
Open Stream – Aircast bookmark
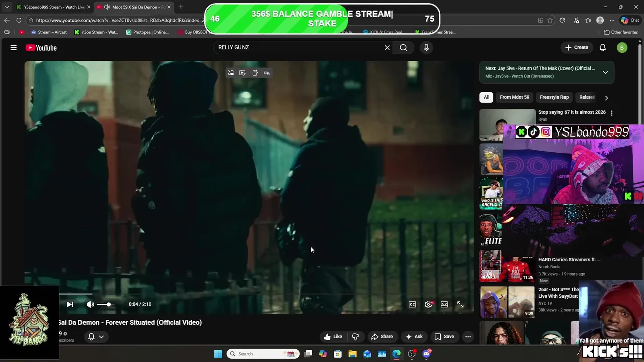pyautogui.click(x=49, y=32)
